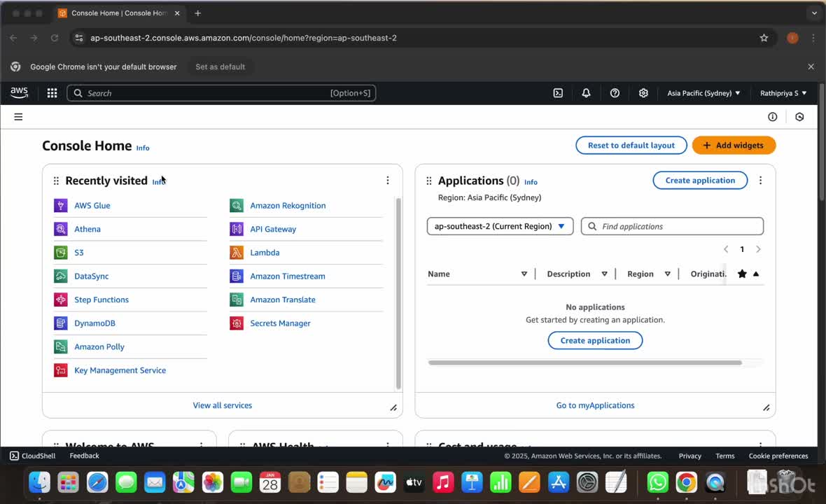Open the Privacy footer link
Screen dimensions: 826x504
[x=689, y=456]
